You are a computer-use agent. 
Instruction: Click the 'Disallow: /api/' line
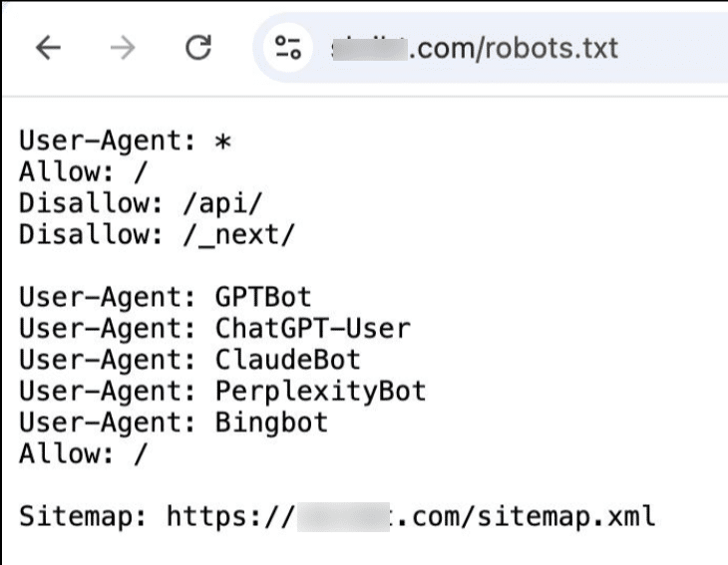[141, 203]
